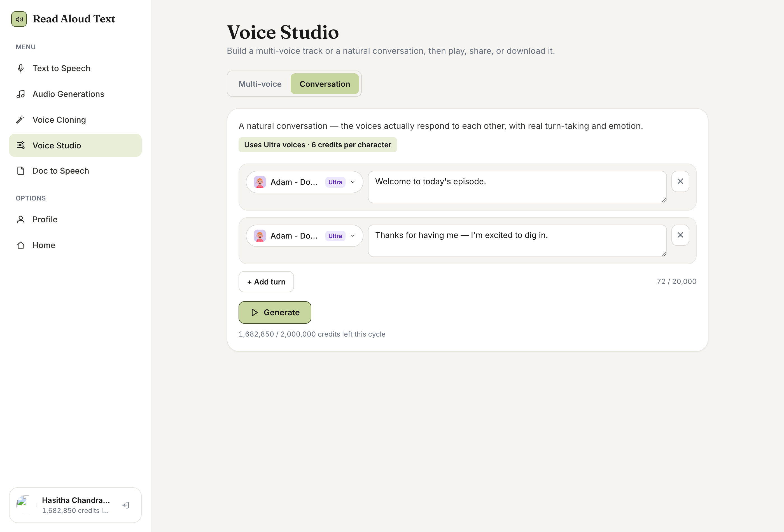784x532 pixels.
Task: Open the Voice Cloning page
Action: pyautogui.click(x=75, y=120)
